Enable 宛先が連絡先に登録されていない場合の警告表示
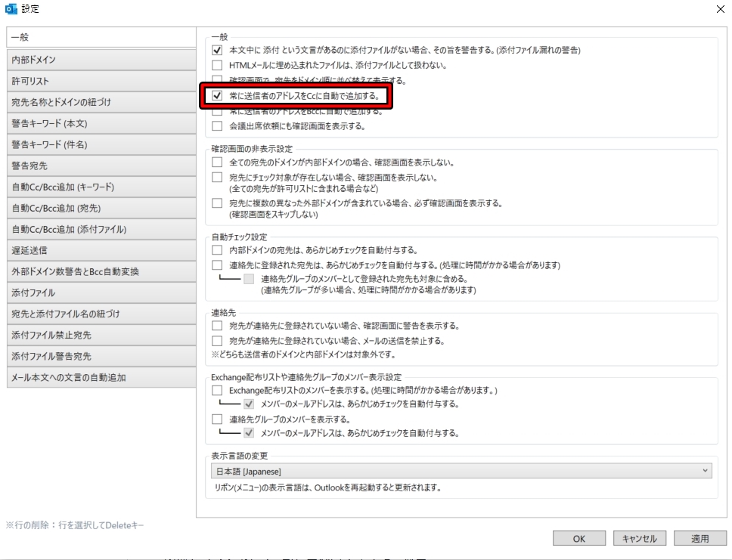The width and height of the screenshot is (732, 560). (216, 326)
